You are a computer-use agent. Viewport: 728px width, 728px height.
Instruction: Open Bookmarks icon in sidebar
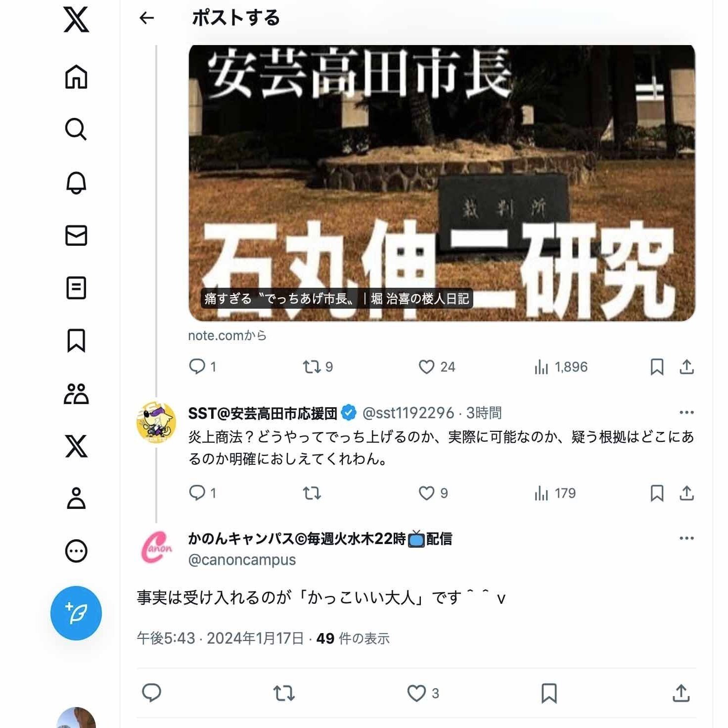click(x=76, y=341)
